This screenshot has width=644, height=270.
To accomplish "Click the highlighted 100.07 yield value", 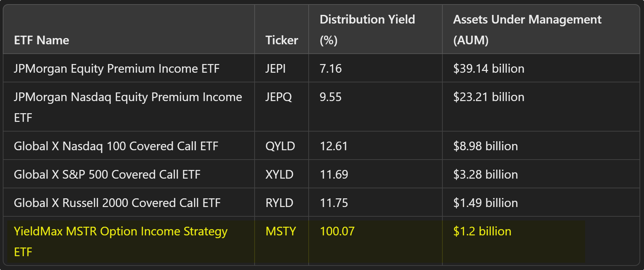I will click(337, 231).
